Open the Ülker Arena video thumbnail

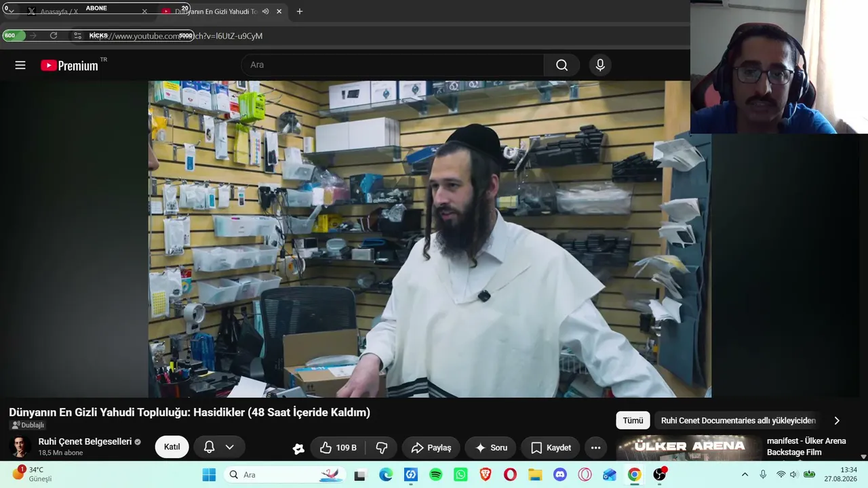(689, 448)
